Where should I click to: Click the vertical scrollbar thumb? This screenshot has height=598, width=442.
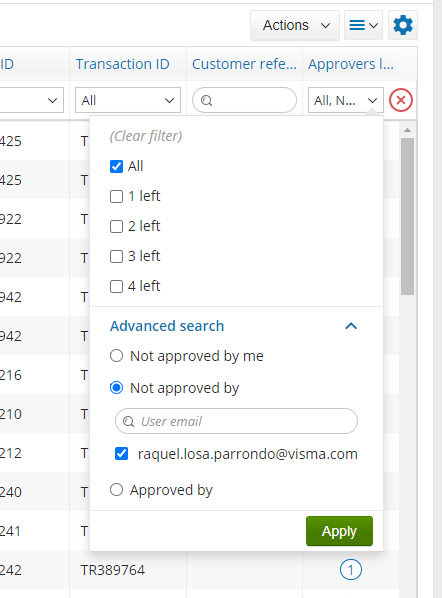point(407,216)
